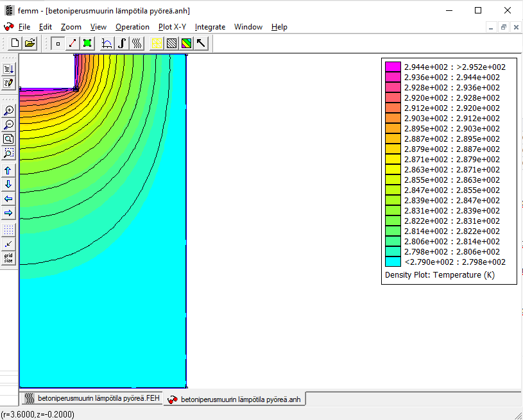Screen dimensions: 523x420
Task: Open the Operation menu
Action: point(132,27)
